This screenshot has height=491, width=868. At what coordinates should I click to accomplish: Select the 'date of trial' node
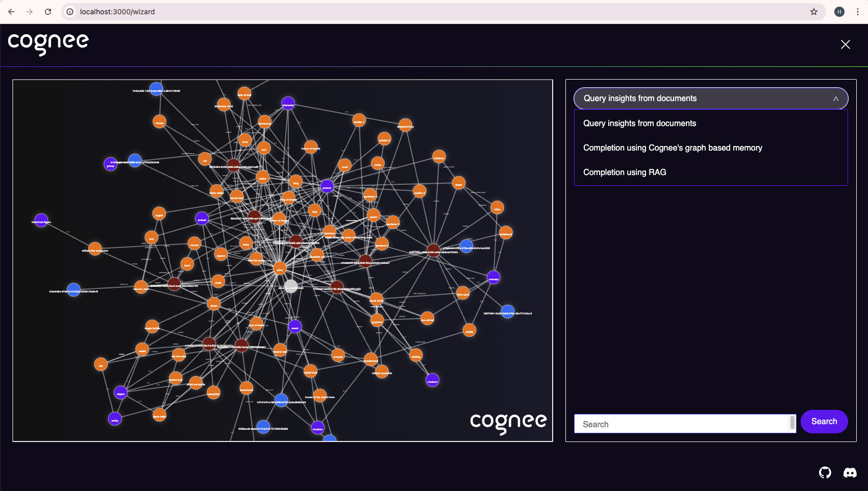pyautogui.click(x=244, y=93)
